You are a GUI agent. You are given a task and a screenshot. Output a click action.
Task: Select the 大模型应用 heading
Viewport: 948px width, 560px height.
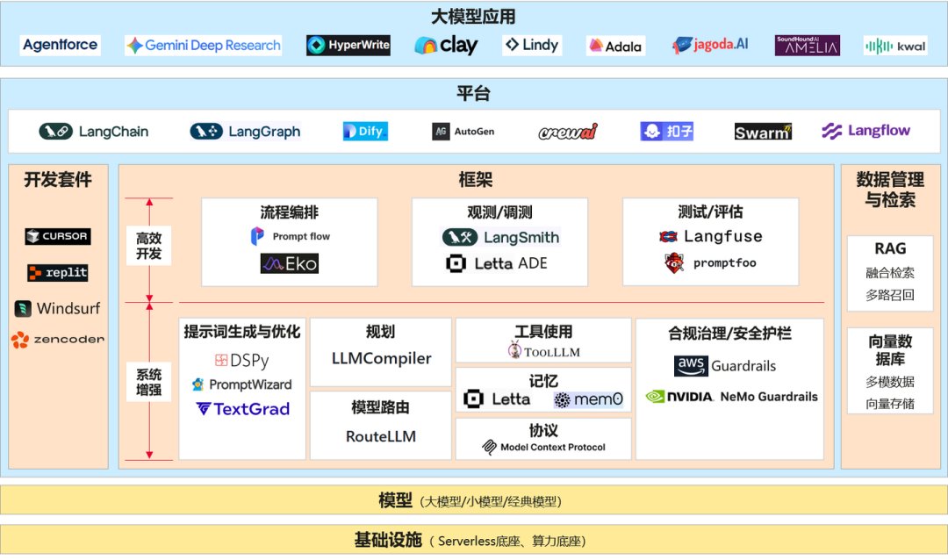(473, 17)
